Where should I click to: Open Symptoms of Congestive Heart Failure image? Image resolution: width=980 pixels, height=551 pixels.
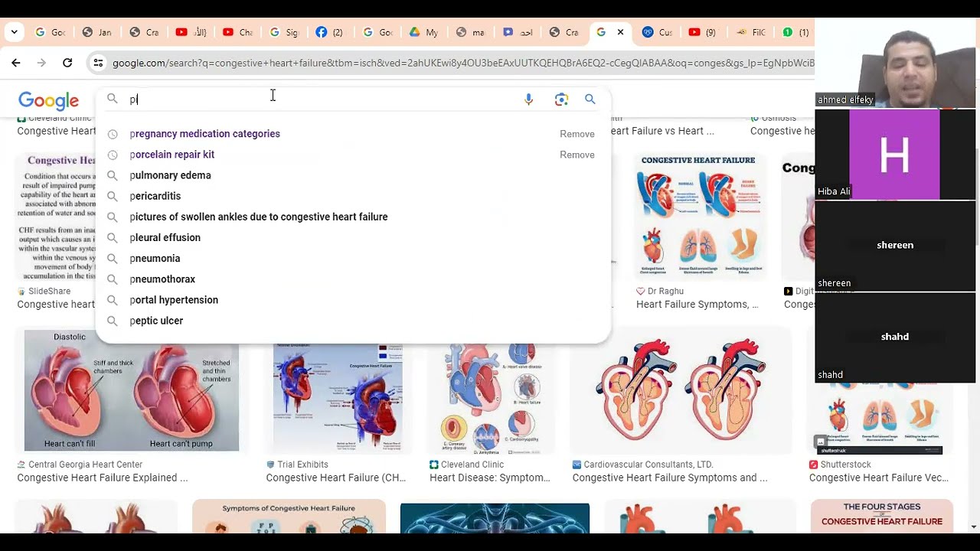289,517
